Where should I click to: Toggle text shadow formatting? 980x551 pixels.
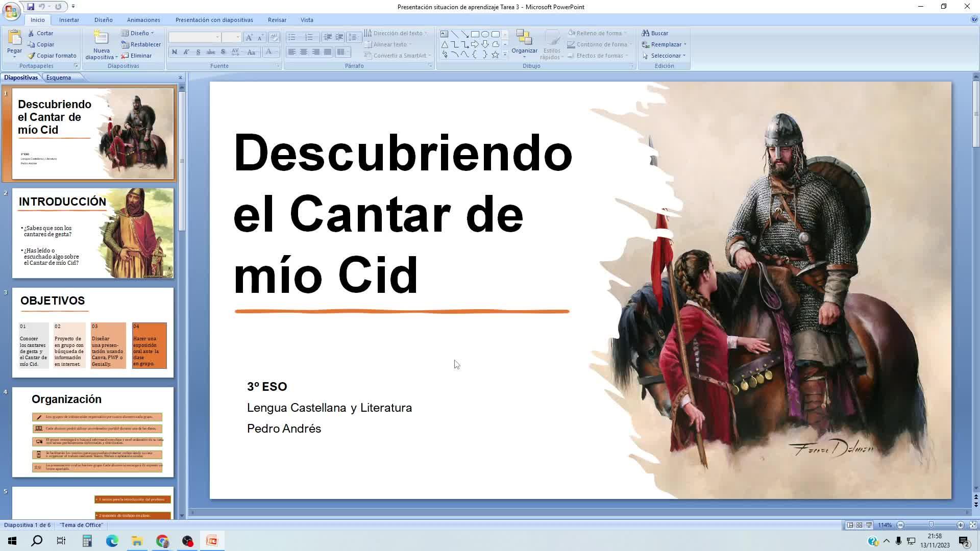pyautogui.click(x=223, y=52)
